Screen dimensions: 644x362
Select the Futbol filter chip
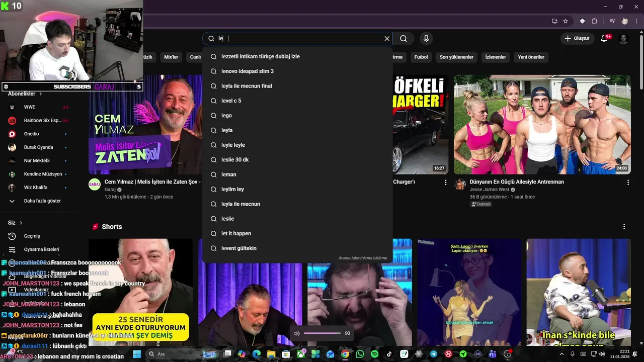[x=421, y=57]
